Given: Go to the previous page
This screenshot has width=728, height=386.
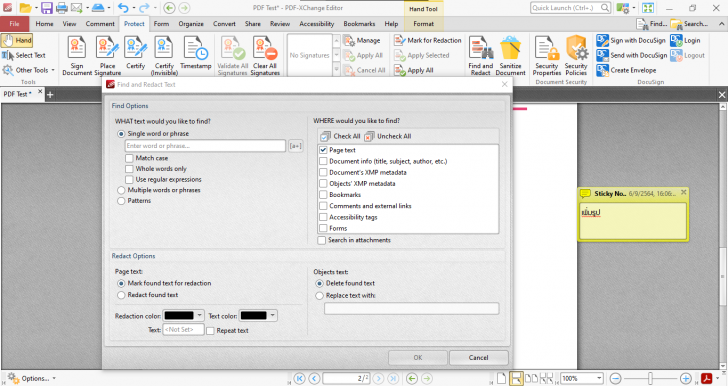Looking at the screenshot, I should (x=314, y=379).
